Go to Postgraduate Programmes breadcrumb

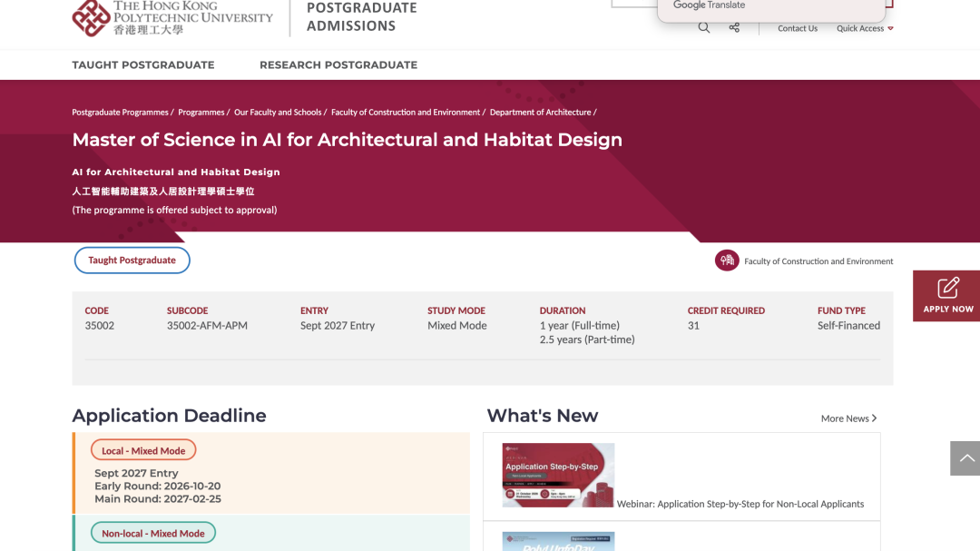click(x=120, y=113)
